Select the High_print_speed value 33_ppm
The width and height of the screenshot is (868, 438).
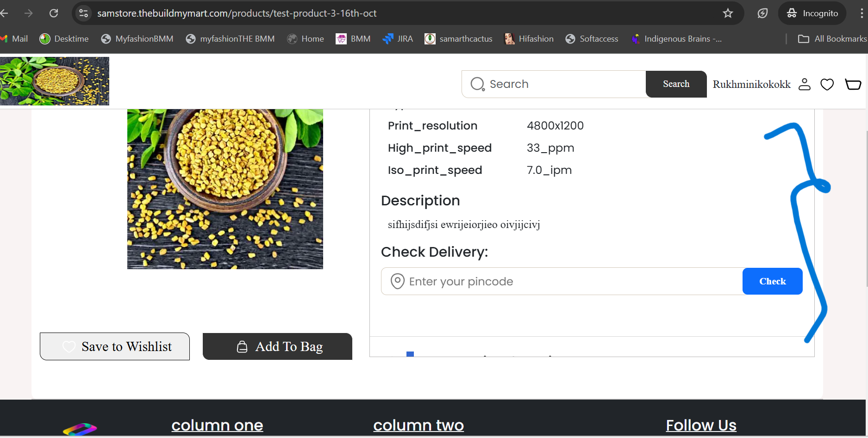pyautogui.click(x=550, y=148)
